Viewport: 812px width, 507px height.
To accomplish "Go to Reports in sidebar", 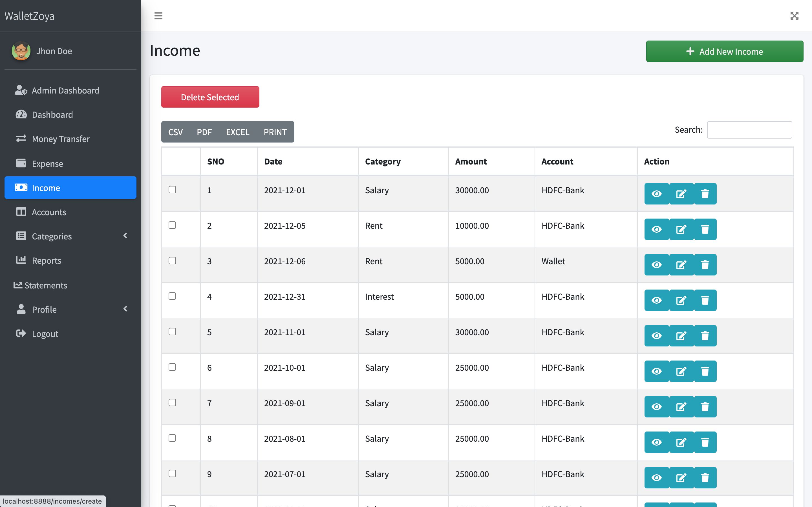I will (x=46, y=261).
